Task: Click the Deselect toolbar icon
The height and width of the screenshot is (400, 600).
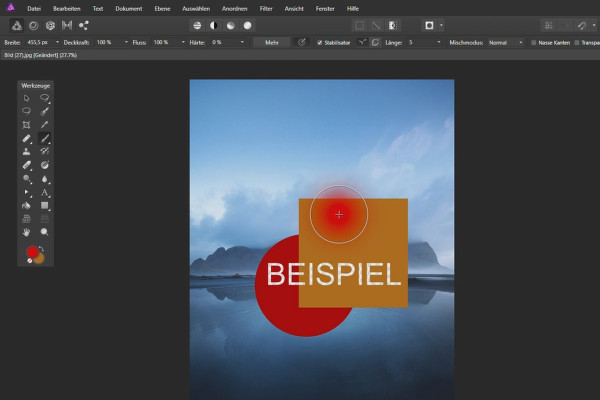Action: pos(376,26)
